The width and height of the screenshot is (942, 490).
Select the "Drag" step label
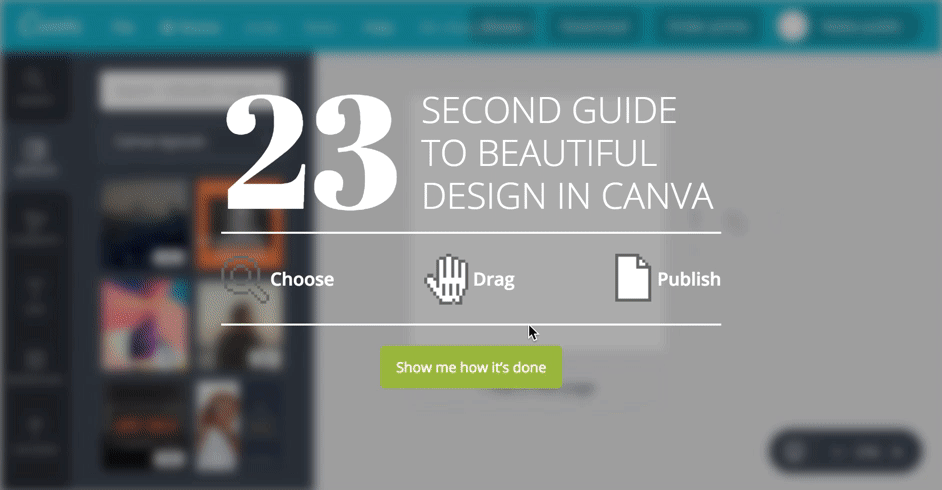pyautogui.click(x=494, y=280)
